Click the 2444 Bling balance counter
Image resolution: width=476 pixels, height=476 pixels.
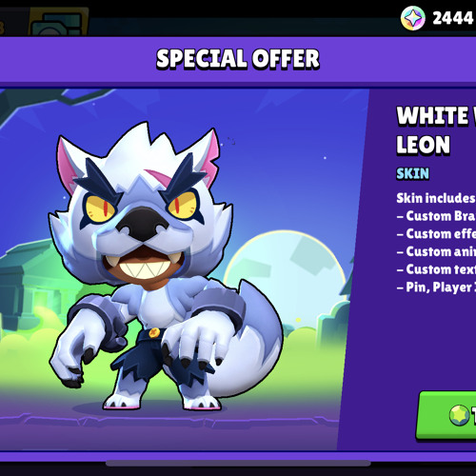click(x=453, y=18)
